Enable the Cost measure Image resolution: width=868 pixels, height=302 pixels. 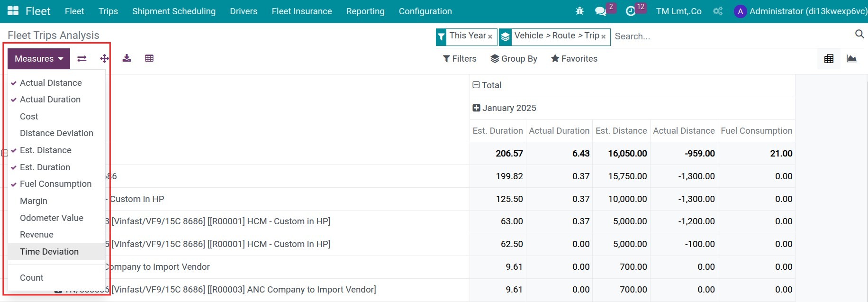[56, 117]
